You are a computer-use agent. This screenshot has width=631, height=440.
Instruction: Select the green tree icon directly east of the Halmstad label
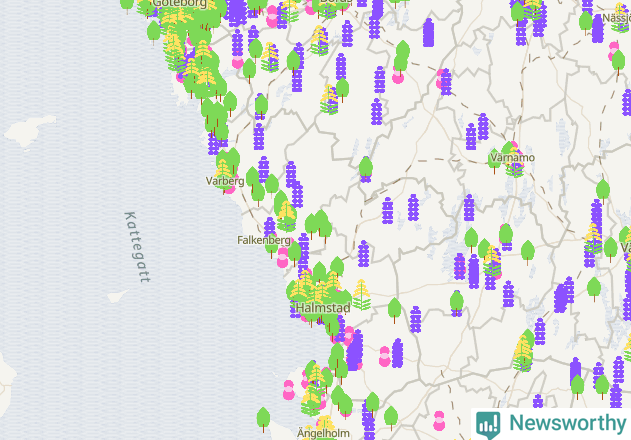[394, 310]
